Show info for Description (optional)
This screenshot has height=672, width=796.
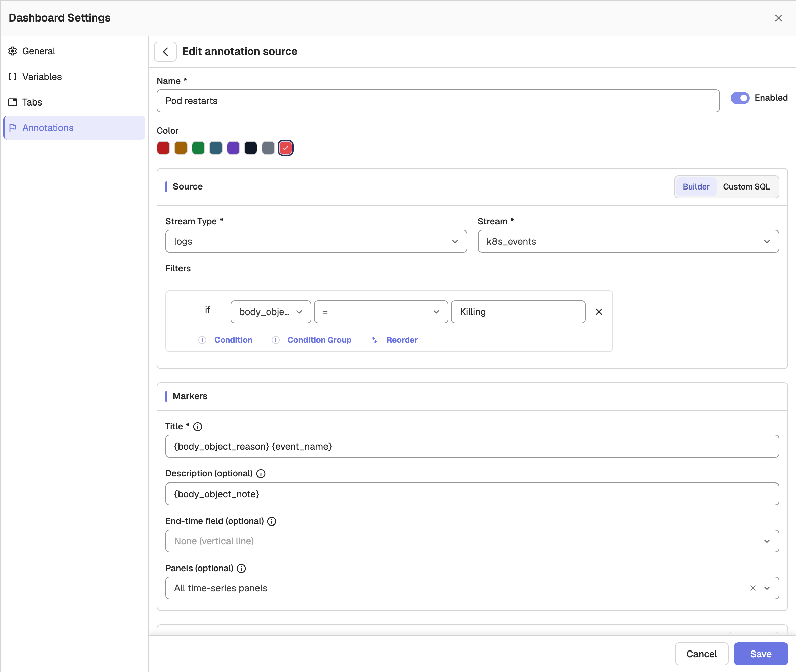(x=261, y=473)
